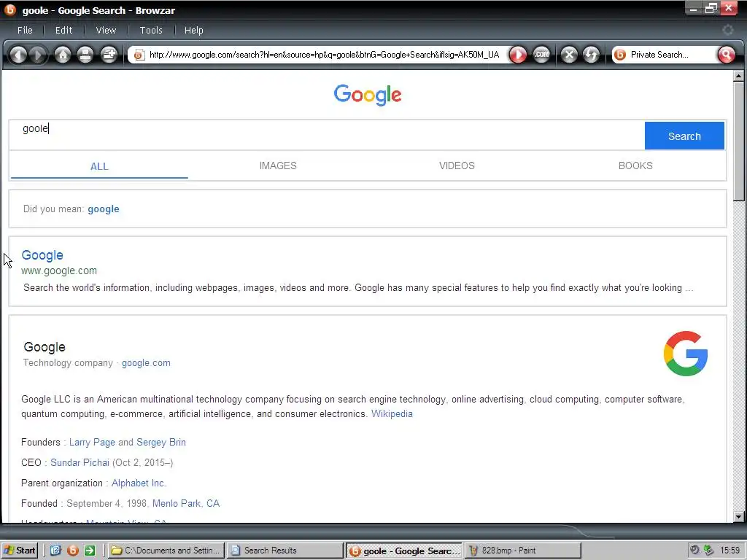Image resolution: width=747 pixels, height=560 pixels.
Task: Click the .COM autocomplete button
Action: (541, 55)
